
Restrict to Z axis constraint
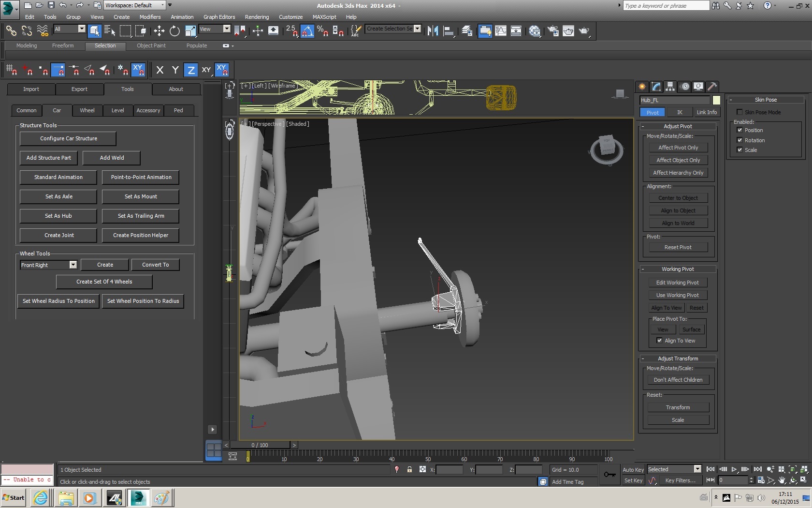[x=191, y=70]
